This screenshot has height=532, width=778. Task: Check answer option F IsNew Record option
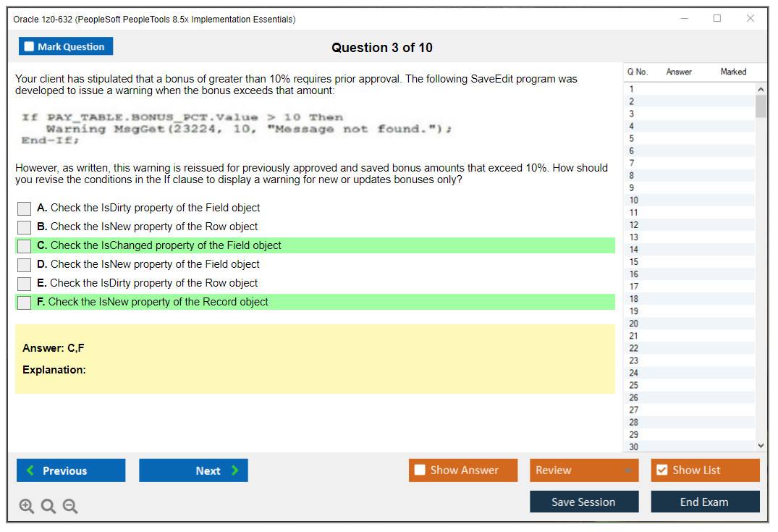23,303
